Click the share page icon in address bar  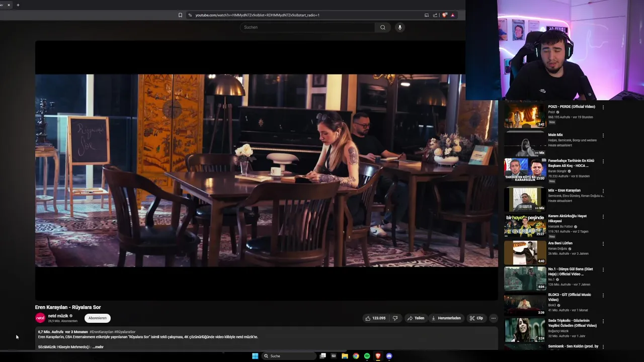435,15
